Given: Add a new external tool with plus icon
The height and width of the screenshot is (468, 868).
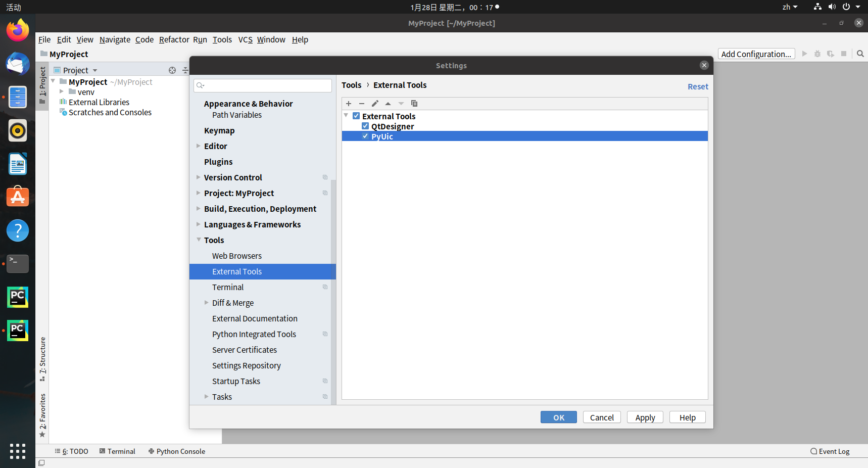Looking at the screenshot, I should [x=349, y=104].
